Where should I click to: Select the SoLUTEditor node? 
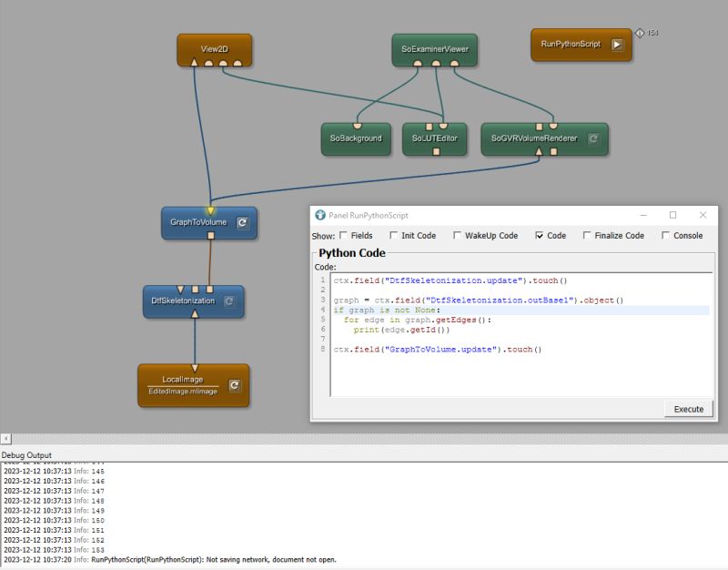(x=435, y=139)
